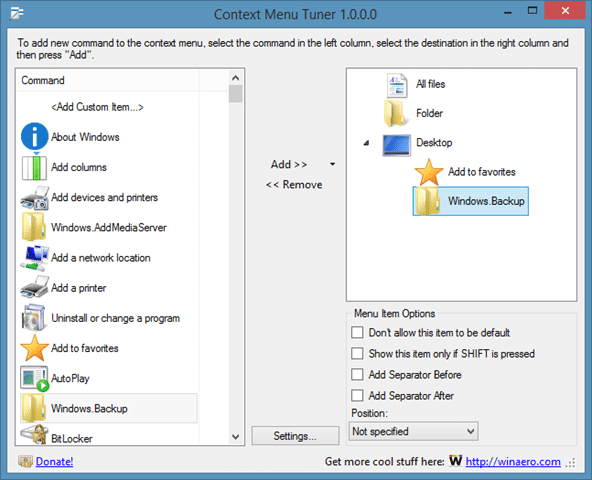This screenshot has height=480, width=592.
Task: Select Folder label in destination tree
Action: click(429, 113)
